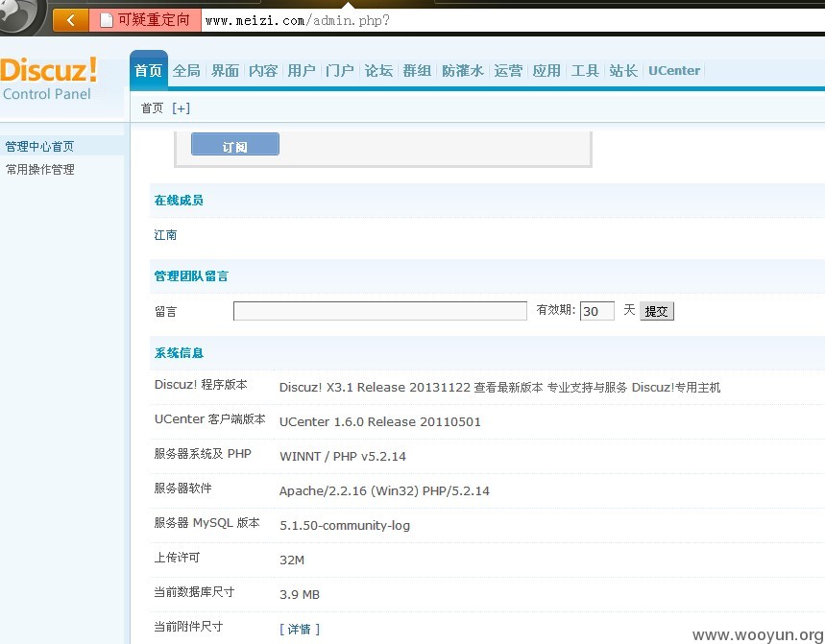Image resolution: width=825 pixels, height=644 pixels.
Task: Open 常用操作管理 in the sidebar
Action: pos(39,169)
